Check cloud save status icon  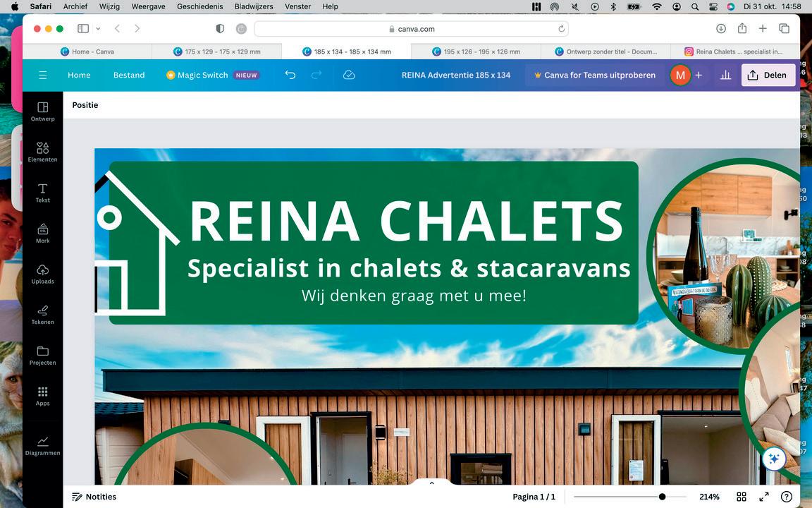click(x=349, y=75)
